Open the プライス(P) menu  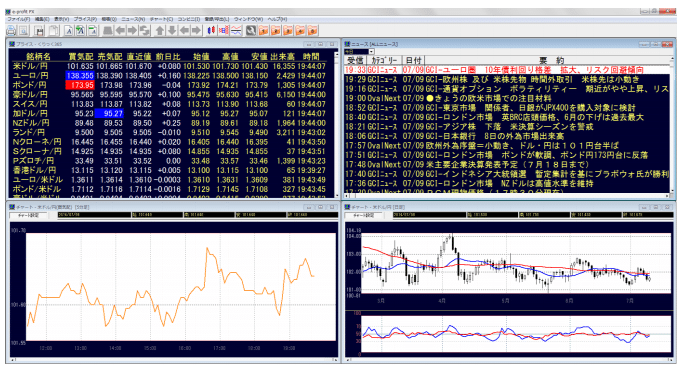85,19
